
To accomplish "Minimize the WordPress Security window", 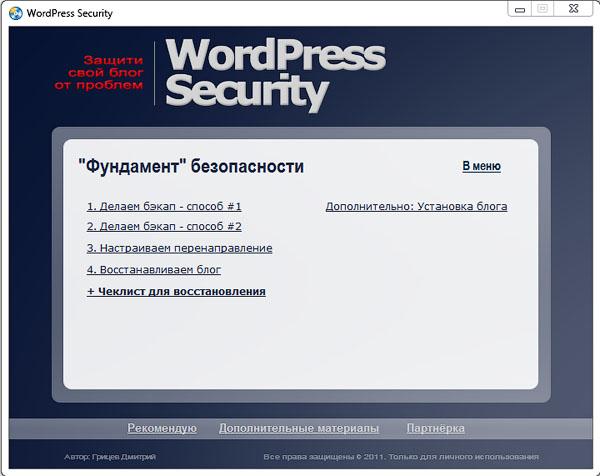I will (519, 9).
